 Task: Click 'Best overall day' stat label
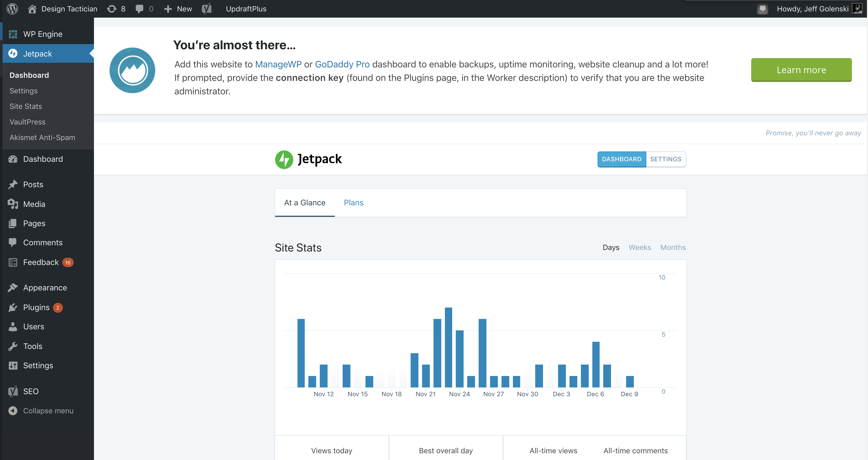tap(446, 451)
